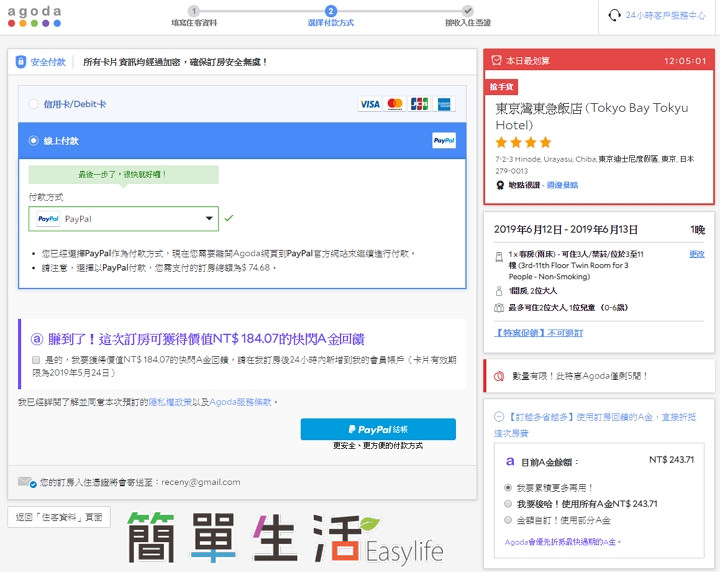This screenshot has width=720, height=572.
Task: Select step 3 接收入住憑證
Action: [467, 16]
